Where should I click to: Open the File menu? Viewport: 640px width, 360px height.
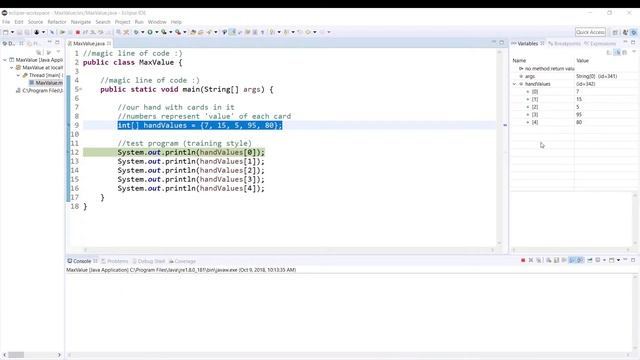tap(6, 22)
